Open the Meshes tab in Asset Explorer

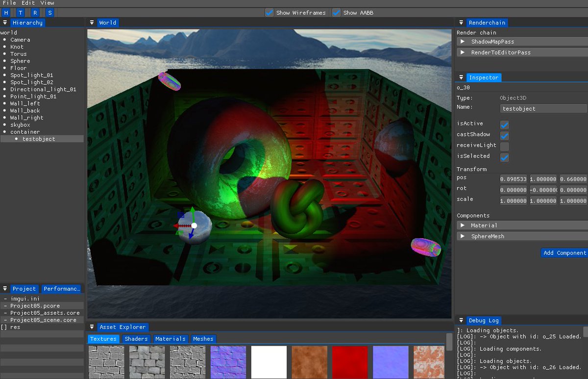click(203, 339)
